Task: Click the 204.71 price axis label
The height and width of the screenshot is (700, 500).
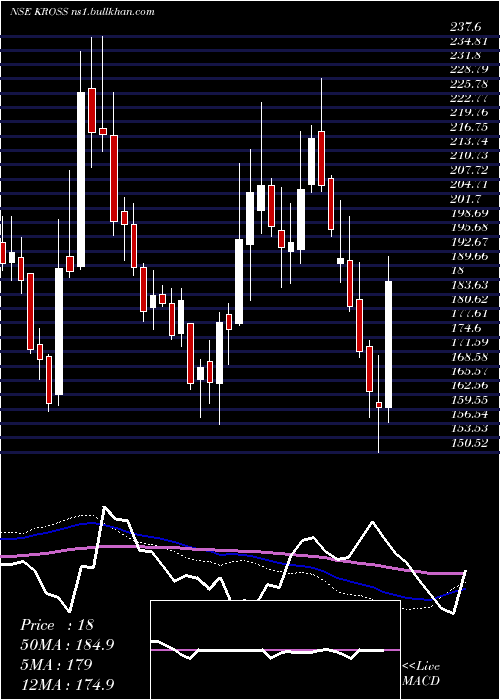Action: (469, 184)
